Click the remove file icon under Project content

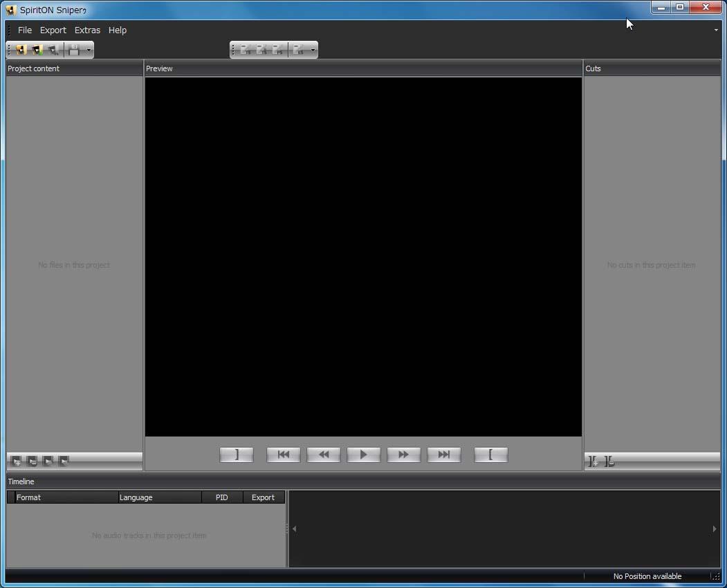click(x=32, y=461)
